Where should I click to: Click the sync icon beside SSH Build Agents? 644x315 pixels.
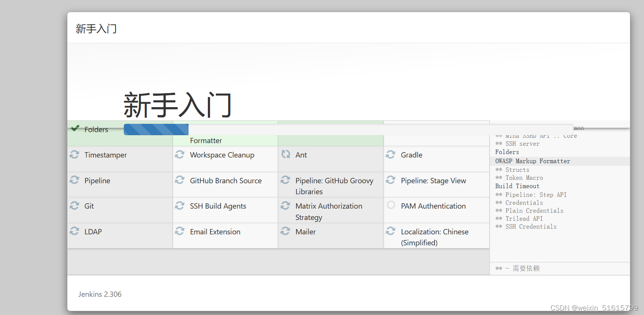click(180, 206)
